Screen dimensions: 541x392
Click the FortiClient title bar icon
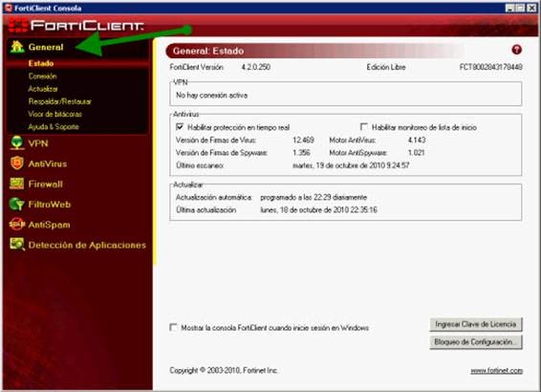[9, 8]
